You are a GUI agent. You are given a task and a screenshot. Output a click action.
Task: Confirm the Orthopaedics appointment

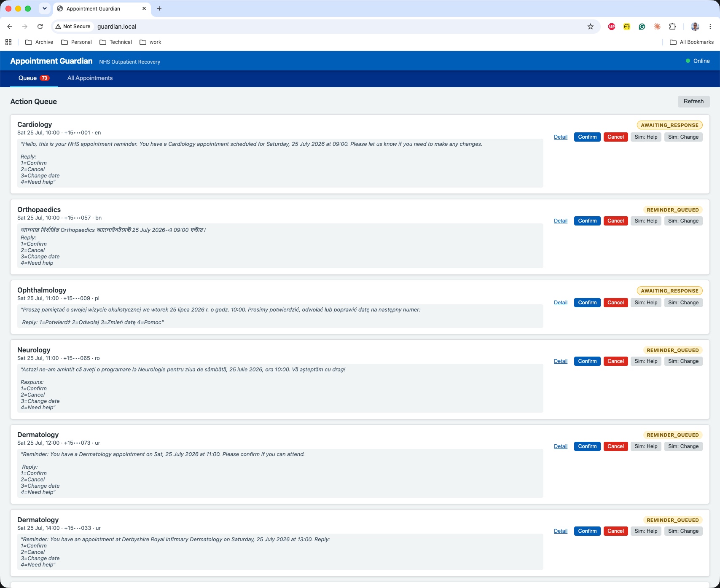(587, 221)
